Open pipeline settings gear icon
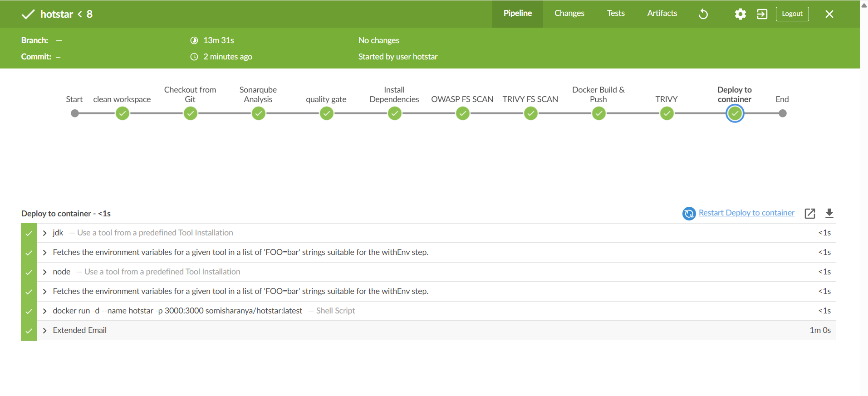 tap(740, 14)
